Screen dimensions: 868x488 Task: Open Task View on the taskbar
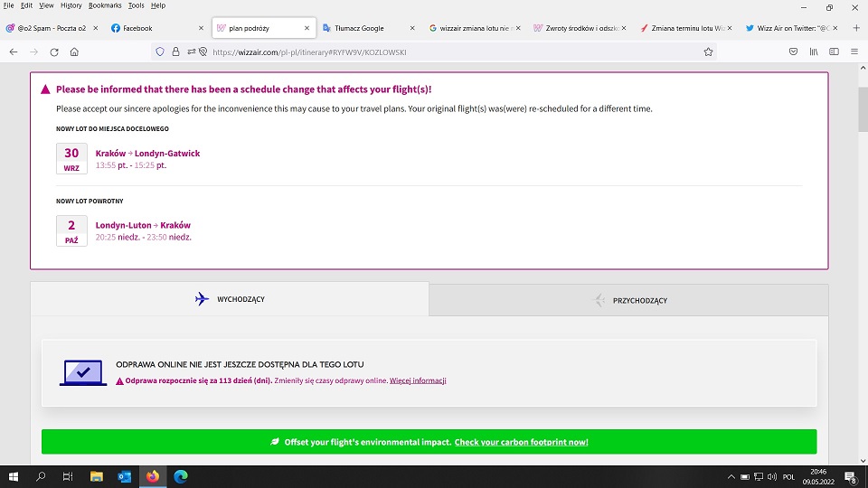[x=68, y=476]
